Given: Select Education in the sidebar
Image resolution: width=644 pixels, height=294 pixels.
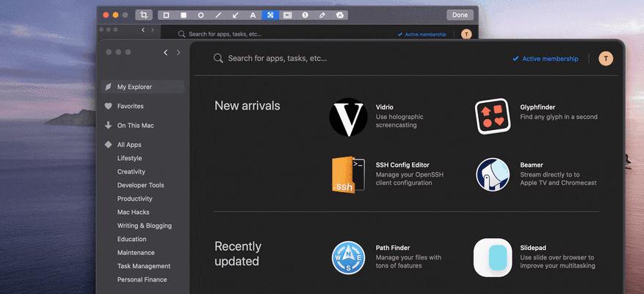Looking at the screenshot, I should (x=132, y=240).
